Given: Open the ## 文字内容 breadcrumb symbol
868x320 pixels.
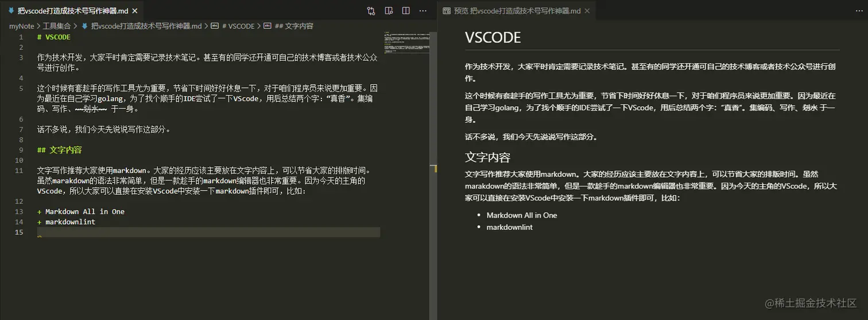Looking at the screenshot, I should tap(294, 26).
